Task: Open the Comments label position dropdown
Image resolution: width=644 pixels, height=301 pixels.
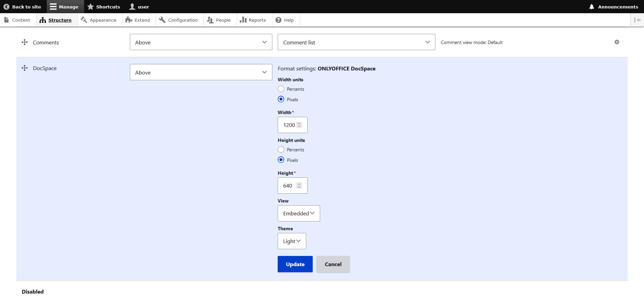Action: point(201,42)
